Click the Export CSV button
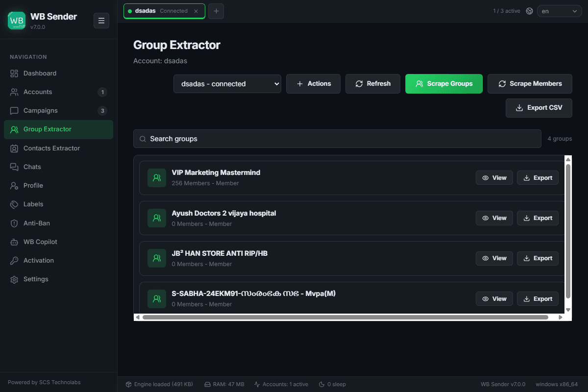 [539, 108]
